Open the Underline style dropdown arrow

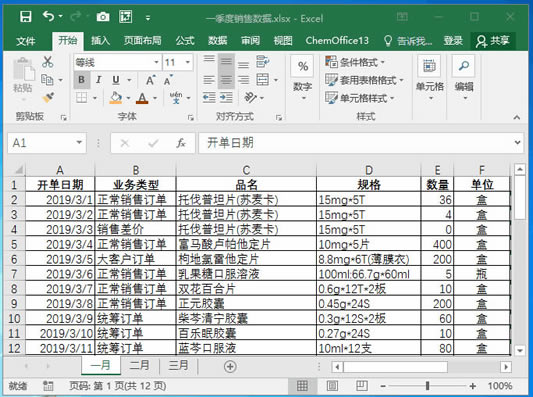coord(129,80)
